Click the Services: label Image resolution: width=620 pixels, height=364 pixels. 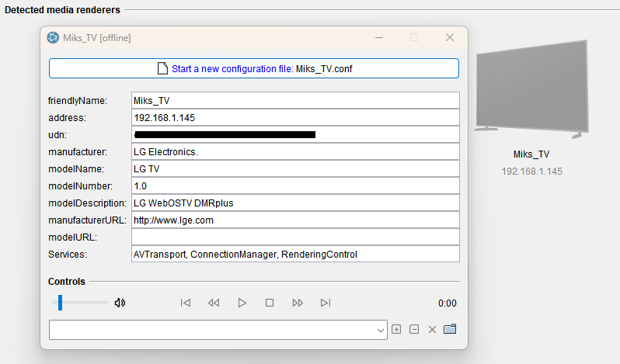[x=68, y=255]
